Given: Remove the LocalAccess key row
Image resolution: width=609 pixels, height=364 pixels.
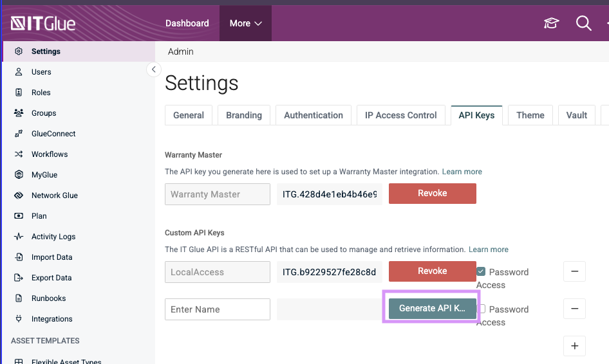Looking at the screenshot, I should tap(574, 271).
